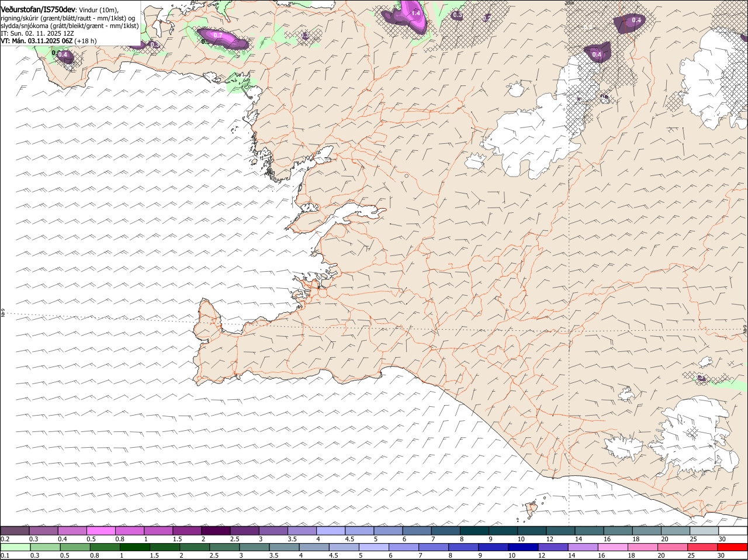Pick the bright red 30 swatch in the rain legend
The image size is (748, 560).
(732, 547)
